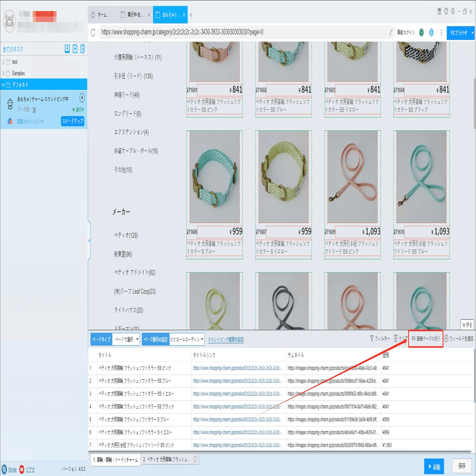Screen dimensions: 476x476
Task: Click the robot icon of the おもちゃ task
Action: [10, 104]
